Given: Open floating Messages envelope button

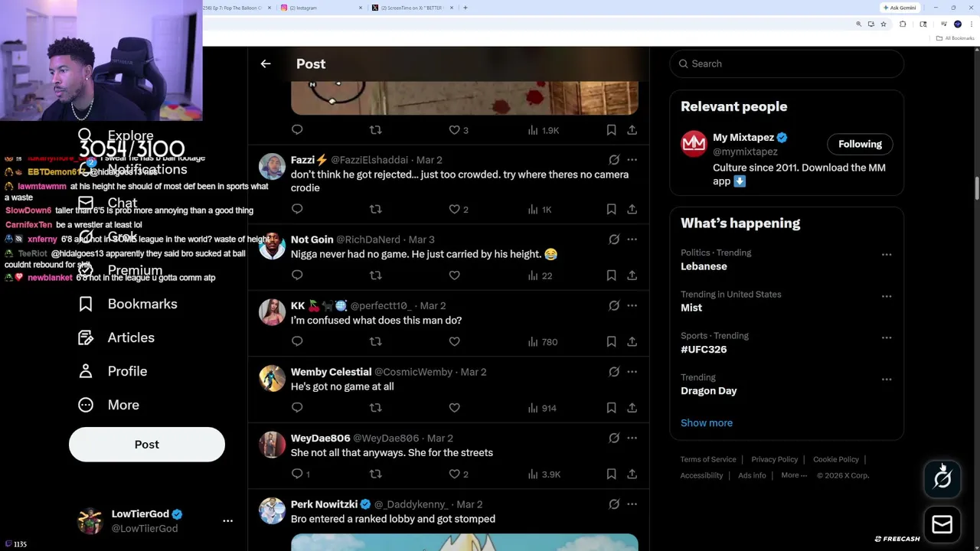Looking at the screenshot, I should (942, 524).
